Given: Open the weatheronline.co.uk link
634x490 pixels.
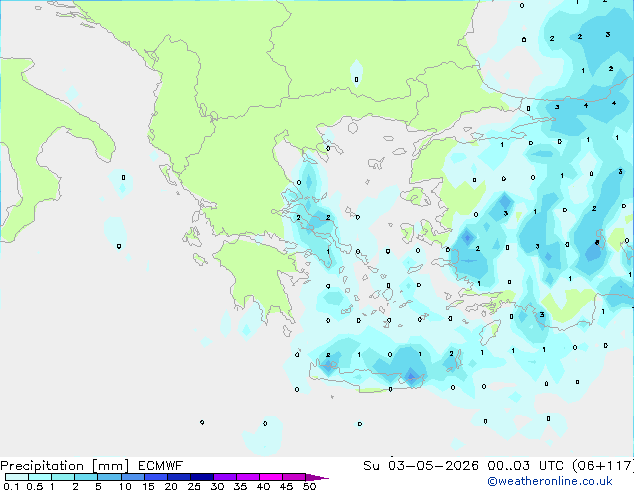Looking at the screenshot, I should (x=550, y=481).
